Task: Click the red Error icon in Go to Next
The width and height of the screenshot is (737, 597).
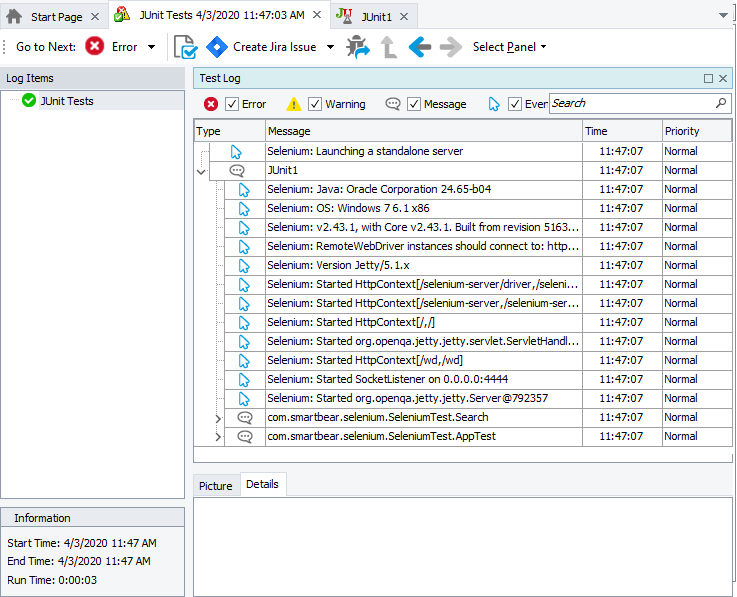Action: (95, 47)
